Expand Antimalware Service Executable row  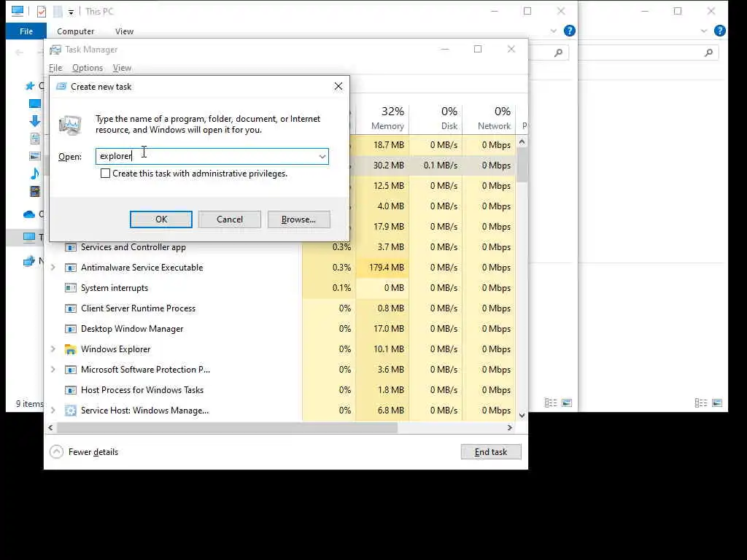[53, 268]
